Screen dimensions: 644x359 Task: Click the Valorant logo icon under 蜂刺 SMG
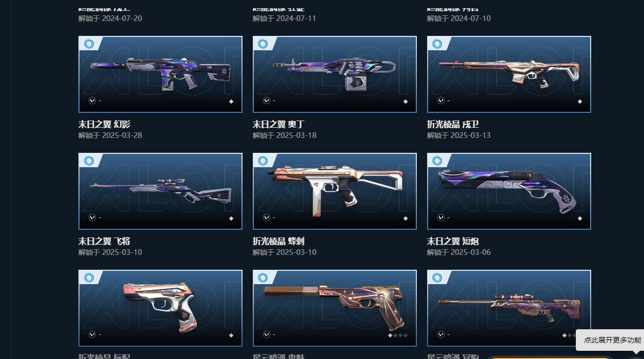[x=267, y=217]
